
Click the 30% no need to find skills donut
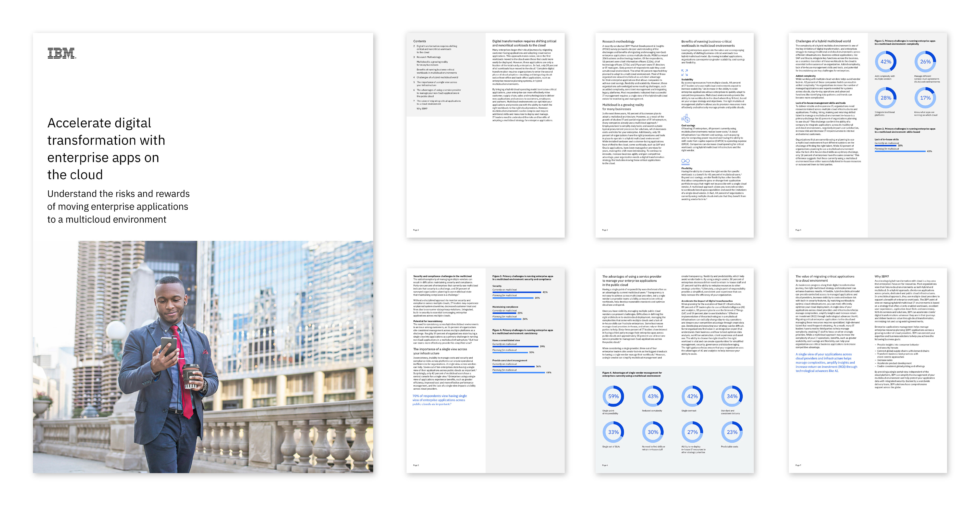[x=653, y=432]
